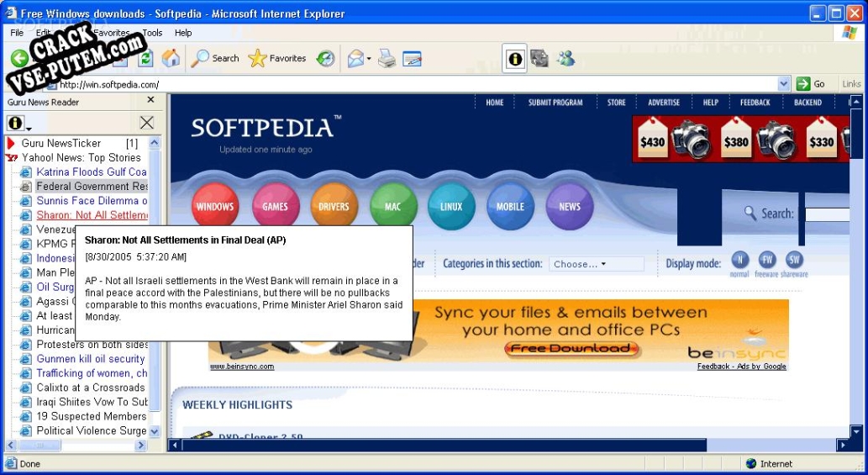The width and height of the screenshot is (868, 475).
Task: Click the Research toolbar icon beside Guru button
Action: click(539, 58)
